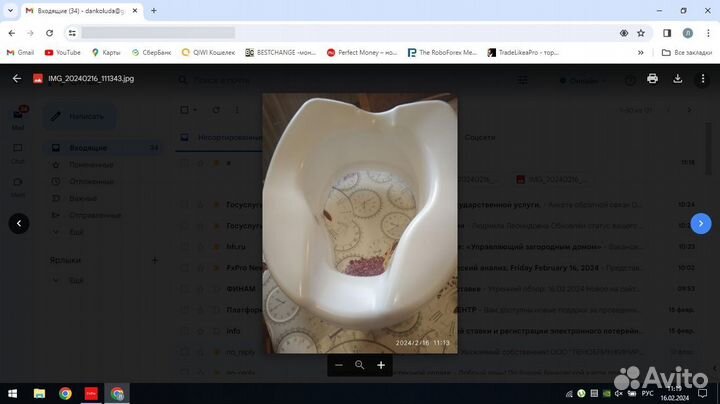Open the TradeLikeaPro bookmark
720x404 pixels.
523,52
